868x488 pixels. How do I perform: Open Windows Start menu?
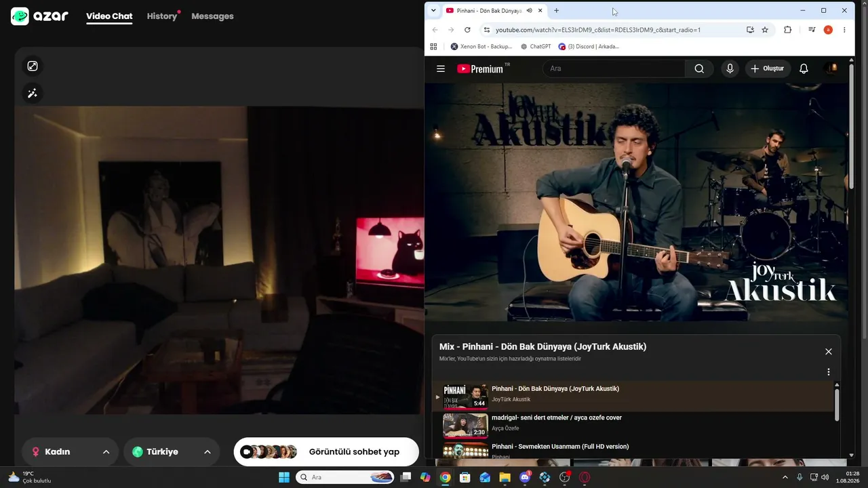284,477
